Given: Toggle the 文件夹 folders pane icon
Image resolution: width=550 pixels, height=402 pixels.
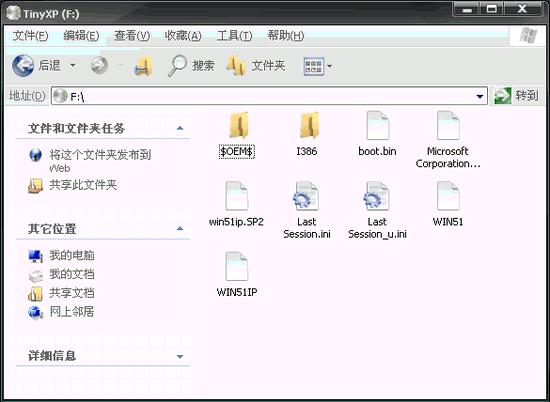Looking at the screenshot, I should pyautogui.click(x=236, y=66).
